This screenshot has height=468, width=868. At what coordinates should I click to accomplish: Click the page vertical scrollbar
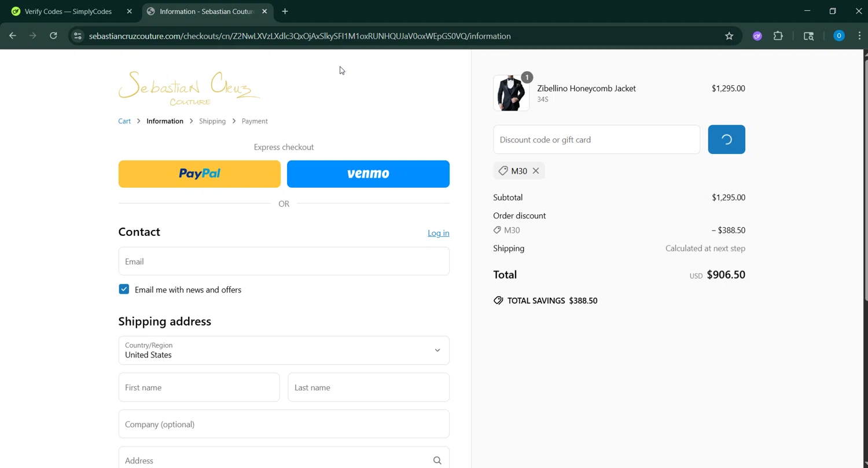pyautogui.click(x=865, y=180)
